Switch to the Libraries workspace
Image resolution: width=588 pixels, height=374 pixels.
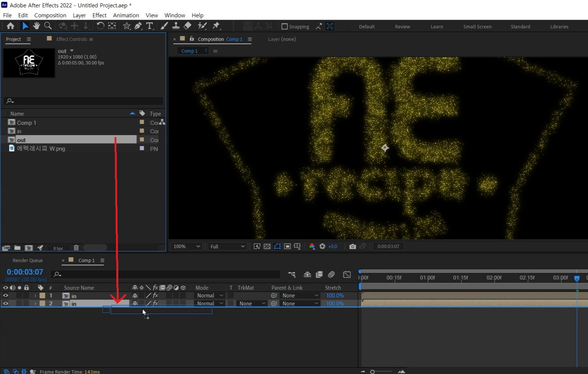coord(559,27)
